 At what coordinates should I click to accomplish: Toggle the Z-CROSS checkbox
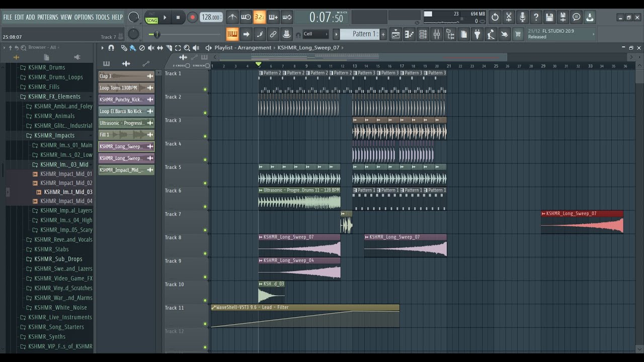point(188,66)
